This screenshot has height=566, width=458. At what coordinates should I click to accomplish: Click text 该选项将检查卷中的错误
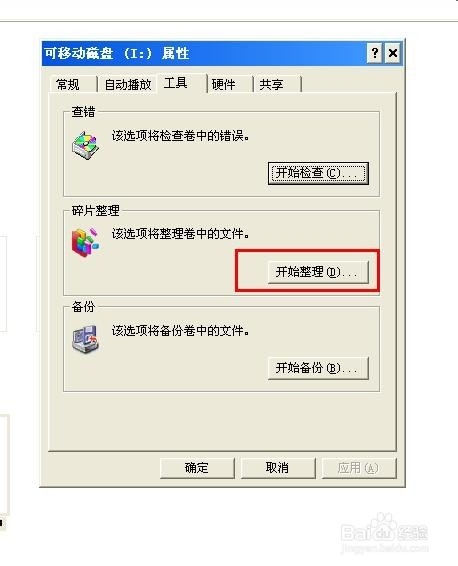click(180, 136)
